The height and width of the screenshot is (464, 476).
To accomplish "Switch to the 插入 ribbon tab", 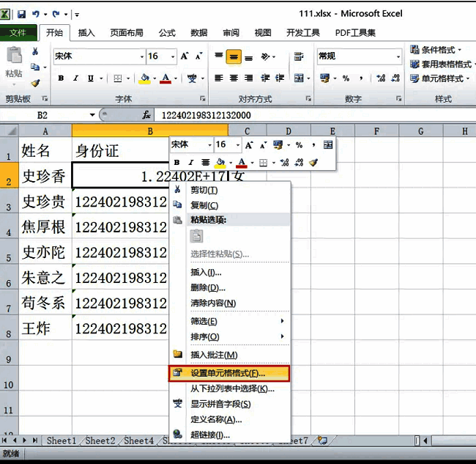I will pyautogui.click(x=86, y=33).
